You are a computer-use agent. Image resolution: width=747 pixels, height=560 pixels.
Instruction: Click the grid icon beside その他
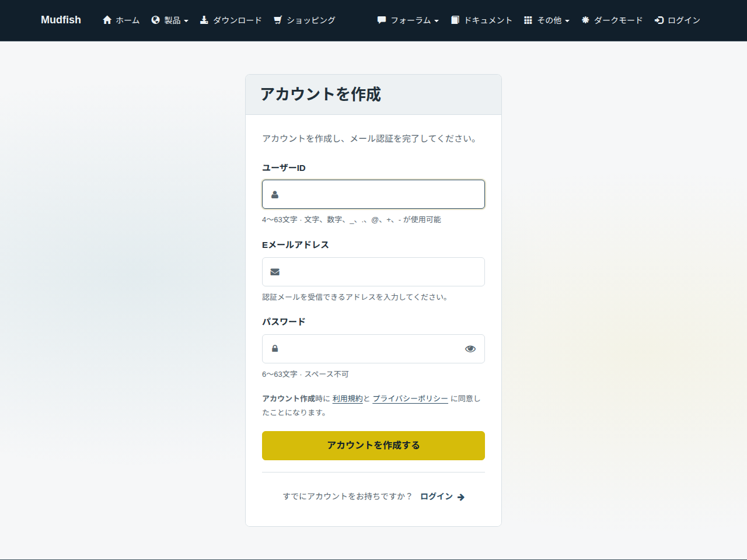(528, 20)
